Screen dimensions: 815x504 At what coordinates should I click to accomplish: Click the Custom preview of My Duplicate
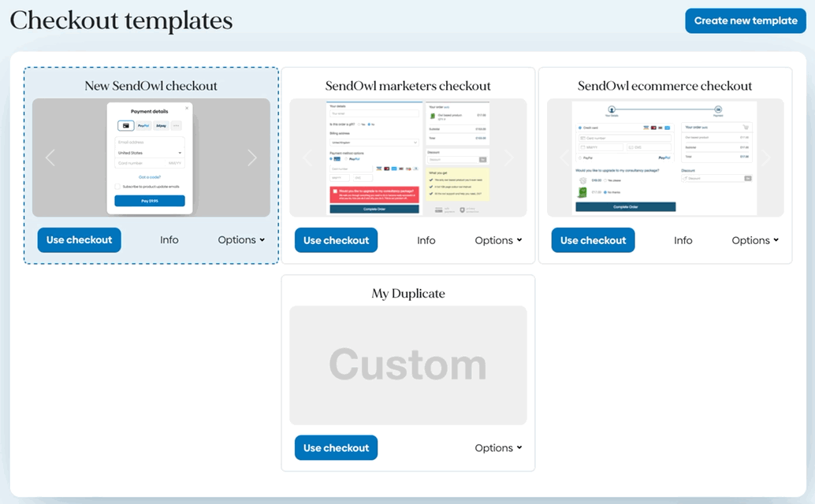click(408, 365)
